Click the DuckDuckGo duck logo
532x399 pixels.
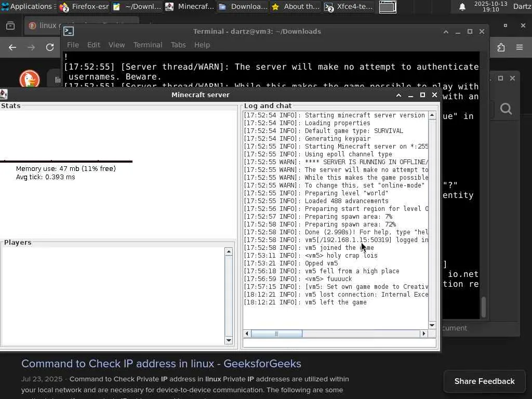click(30, 78)
